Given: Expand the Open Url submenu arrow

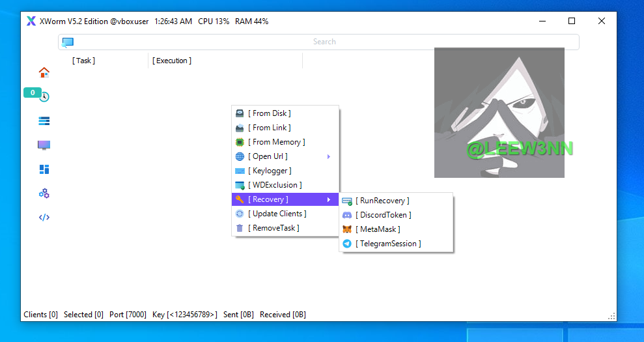Looking at the screenshot, I should pos(329,156).
